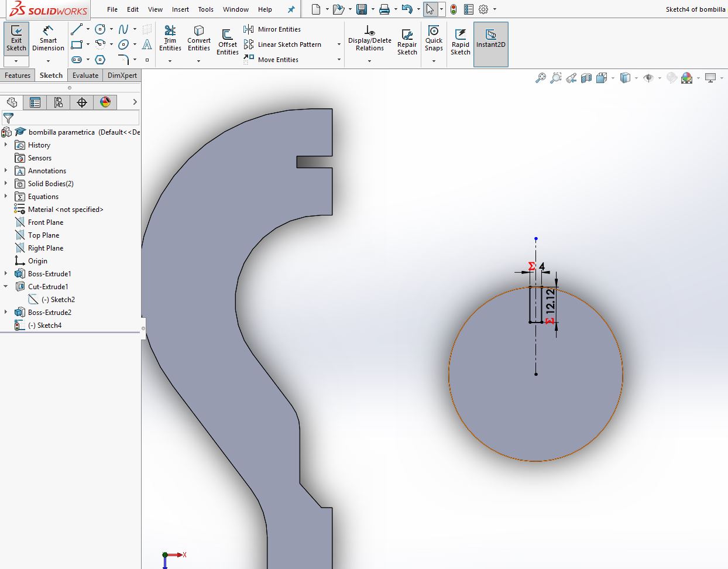The image size is (728, 569).
Task: Open the Options gear icon
Action: coord(483,9)
